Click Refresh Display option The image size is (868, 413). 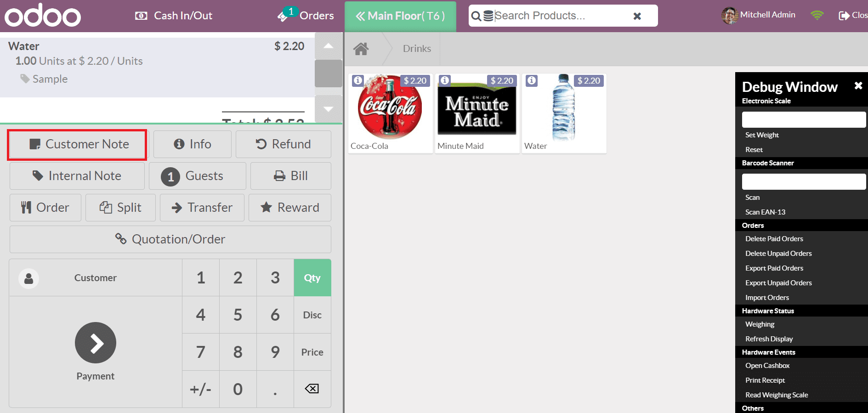pos(769,339)
